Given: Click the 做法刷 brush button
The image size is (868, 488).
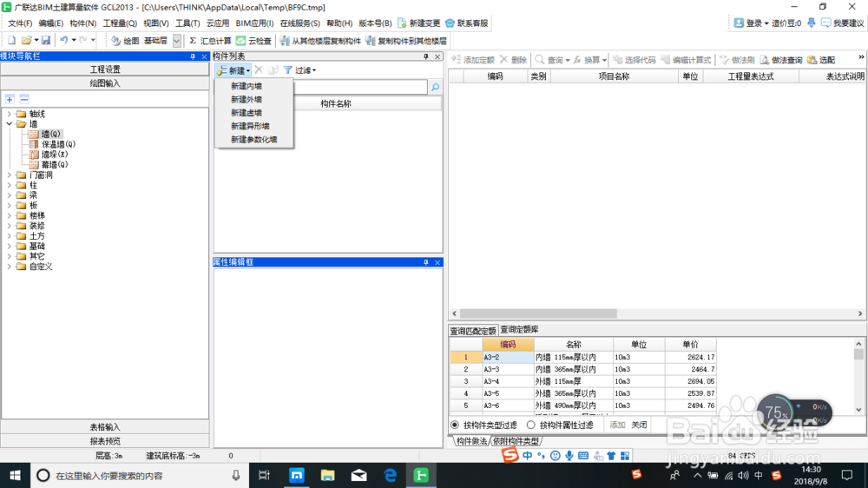Looking at the screenshot, I should pos(737,60).
